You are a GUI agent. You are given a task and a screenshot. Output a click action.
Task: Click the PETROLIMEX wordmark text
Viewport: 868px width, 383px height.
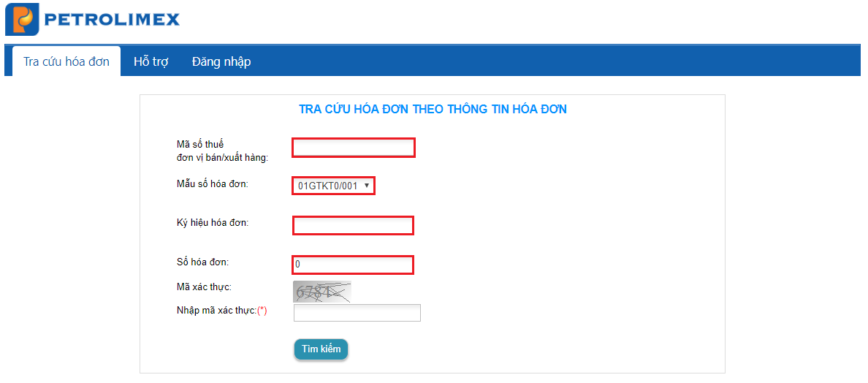click(111, 20)
